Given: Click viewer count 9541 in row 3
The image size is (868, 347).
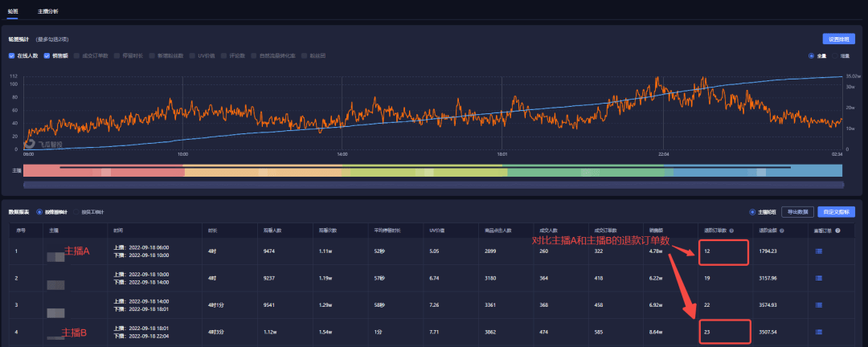Looking at the screenshot, I should click(x=270, y=305).
